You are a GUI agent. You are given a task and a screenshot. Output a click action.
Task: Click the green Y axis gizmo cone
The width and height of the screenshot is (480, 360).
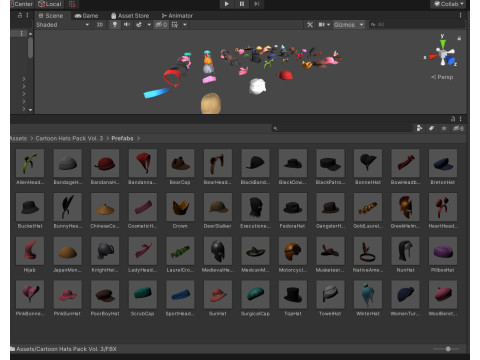coord(443,44)
